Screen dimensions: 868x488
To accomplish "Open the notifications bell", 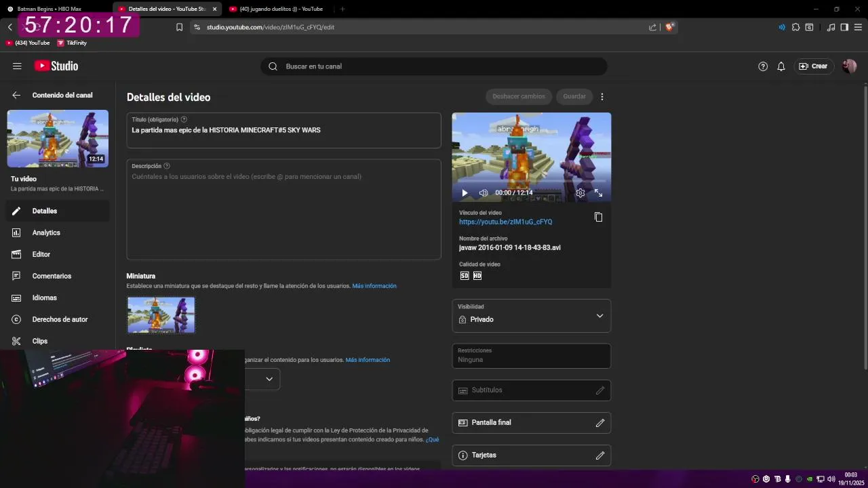I will point(781,66).
